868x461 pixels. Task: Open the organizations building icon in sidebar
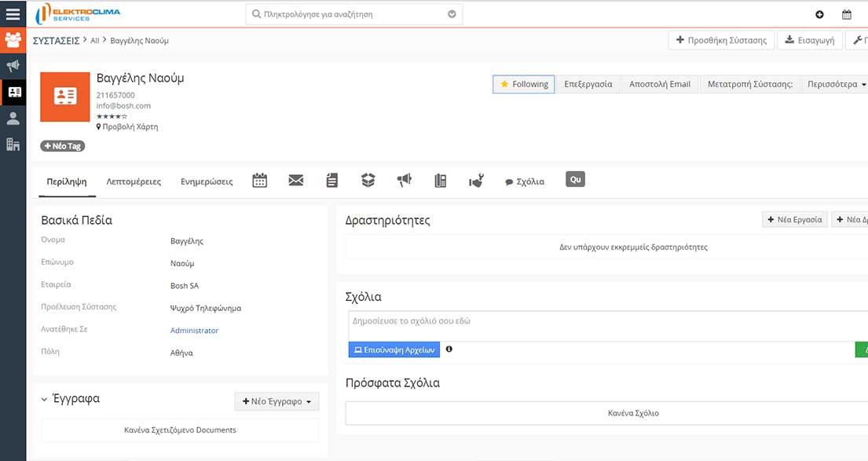pyautogui.click(x=13, y=144)
